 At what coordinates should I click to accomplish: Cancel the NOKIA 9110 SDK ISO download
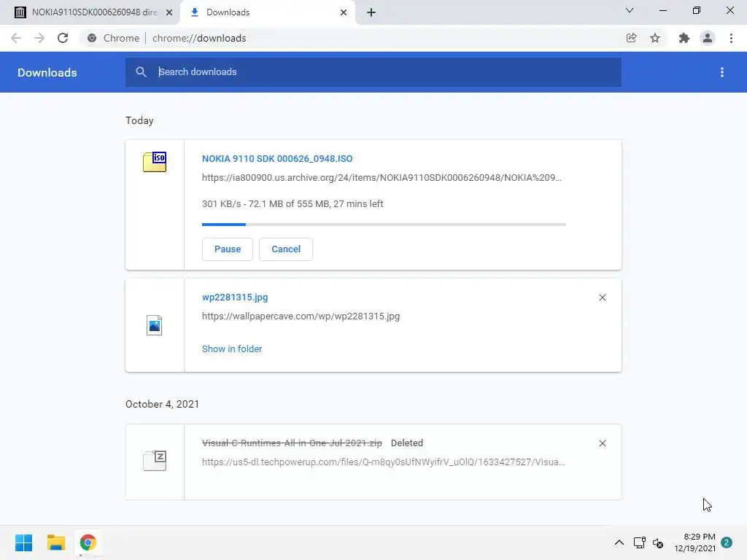[x=286, y=249]
